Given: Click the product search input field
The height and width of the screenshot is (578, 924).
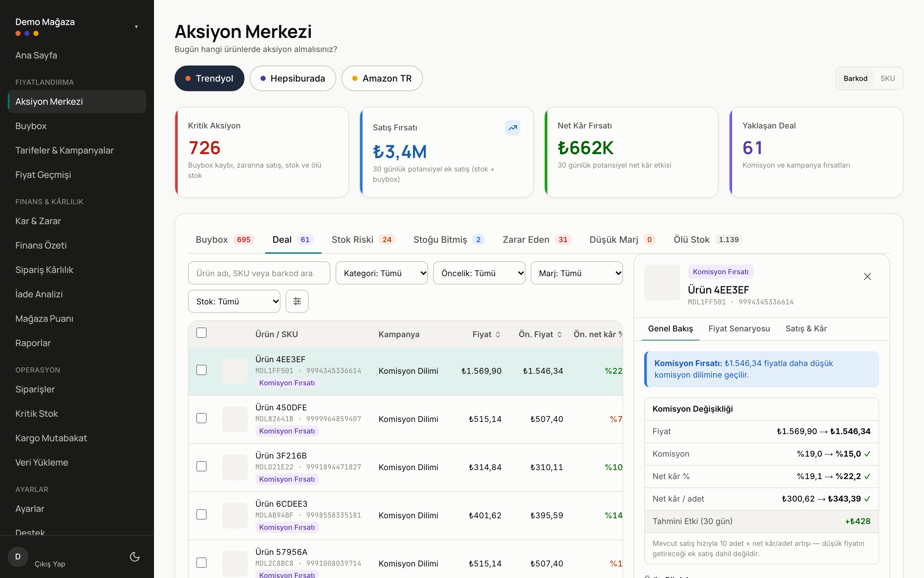Looking at the screenshot, I should click(259, 273).
